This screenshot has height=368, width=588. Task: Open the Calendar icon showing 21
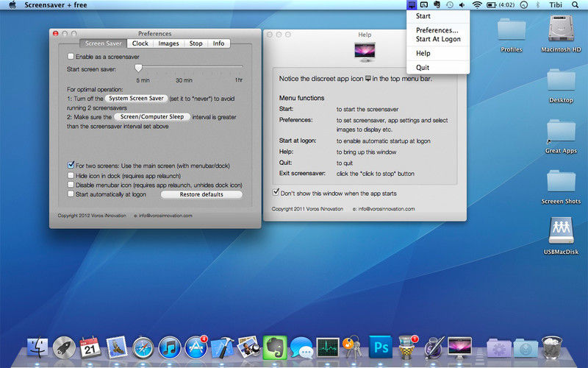coord(90,347)
